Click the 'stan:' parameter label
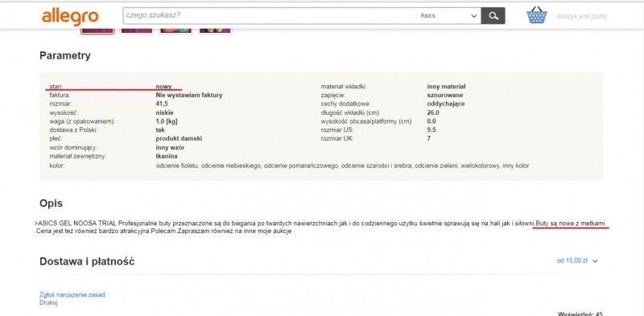 tap(56, 87)
